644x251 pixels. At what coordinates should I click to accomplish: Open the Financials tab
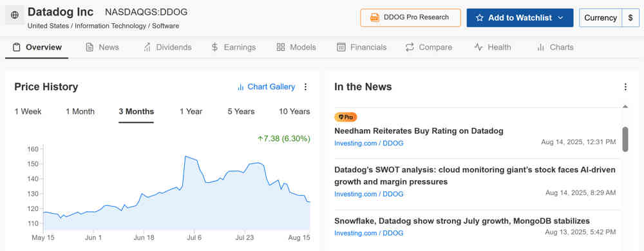pos(361,47)
